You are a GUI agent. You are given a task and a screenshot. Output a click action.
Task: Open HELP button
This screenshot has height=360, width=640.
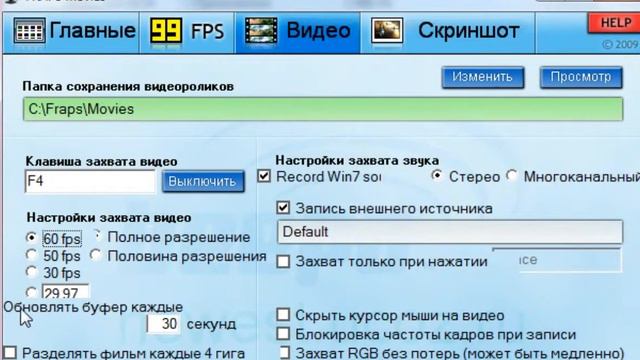(x=614, y=23)
